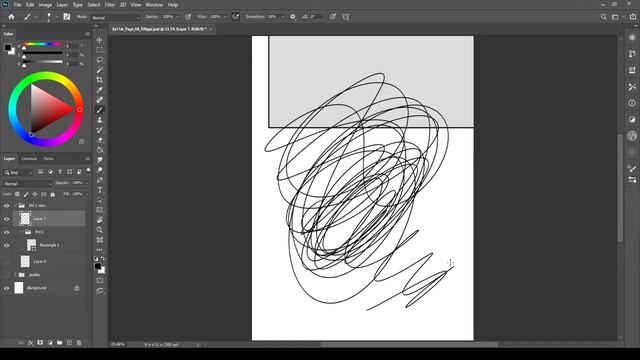Hide the Background layer
Screen dimensions: 640x360
click(x=7, y=288)
